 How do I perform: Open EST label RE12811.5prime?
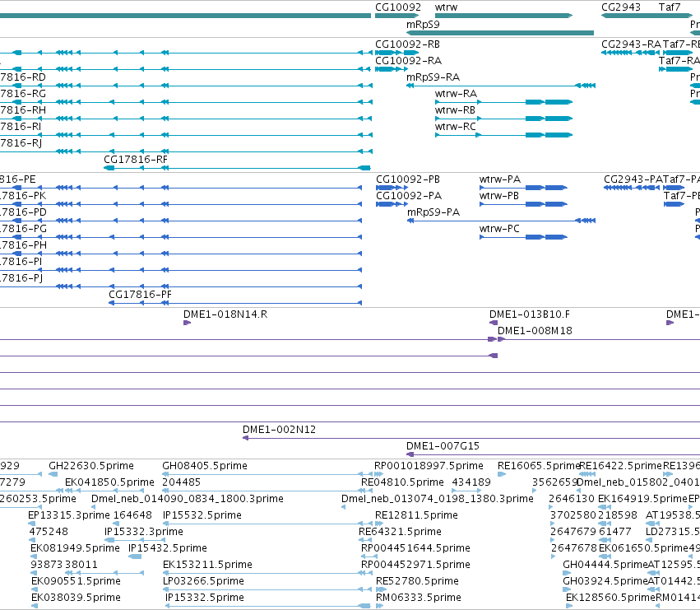[416, 515]
